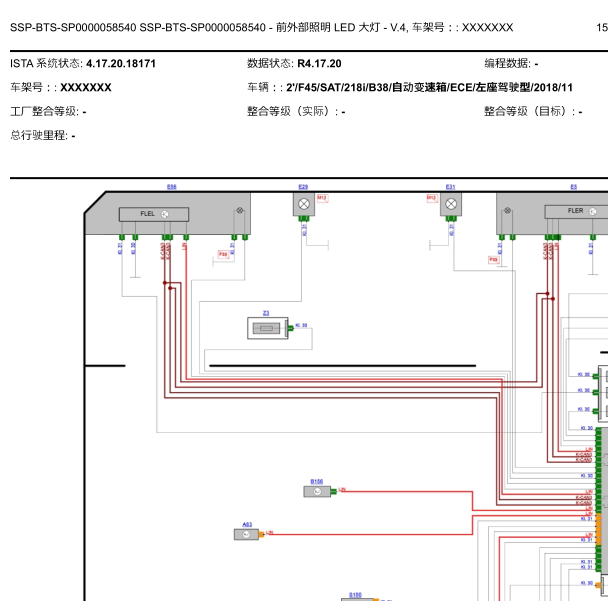Click the LED indicator inside FLER box

[x=592, y=211]
